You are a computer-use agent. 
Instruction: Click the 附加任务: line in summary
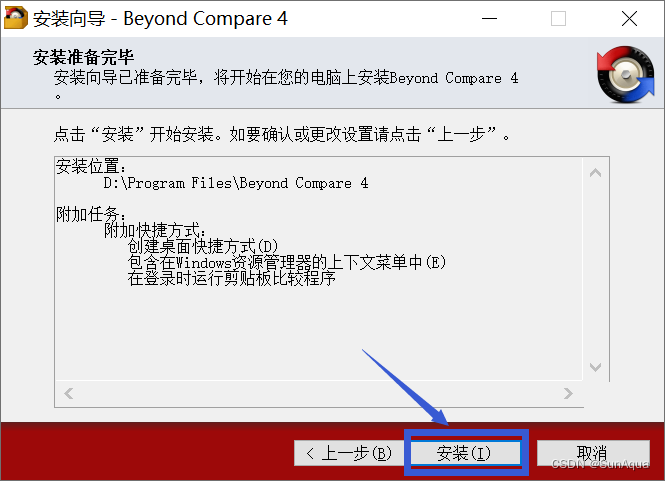tap(91, 214)
